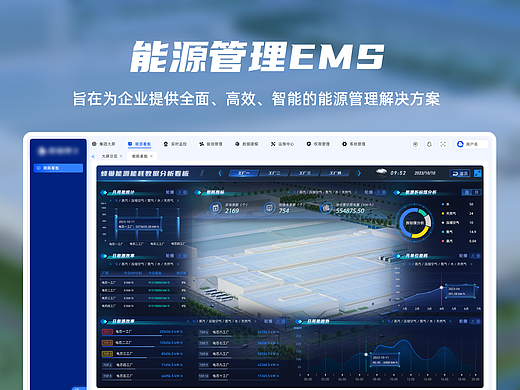Click right energy-type arrow in TOP ranking panel
Screen dimensions: 520x390
tap(256, 321)
